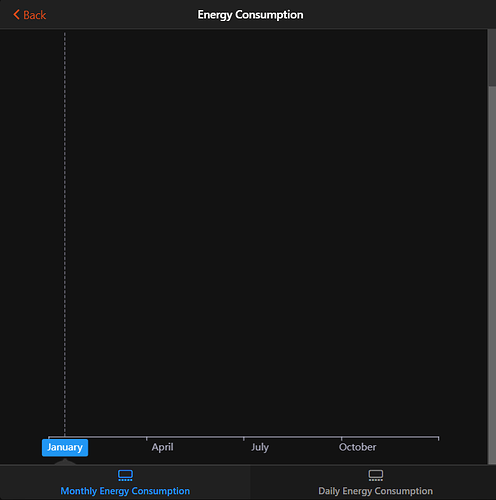Click the orange back chevron arrow
Screen dimensions: 496x500
[16, 15]
